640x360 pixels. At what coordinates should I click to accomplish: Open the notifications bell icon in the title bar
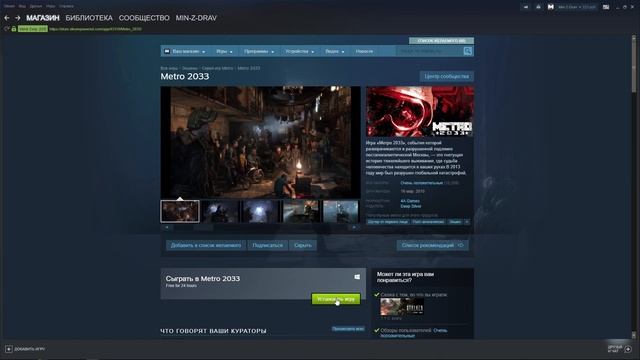tap(538, 7)
